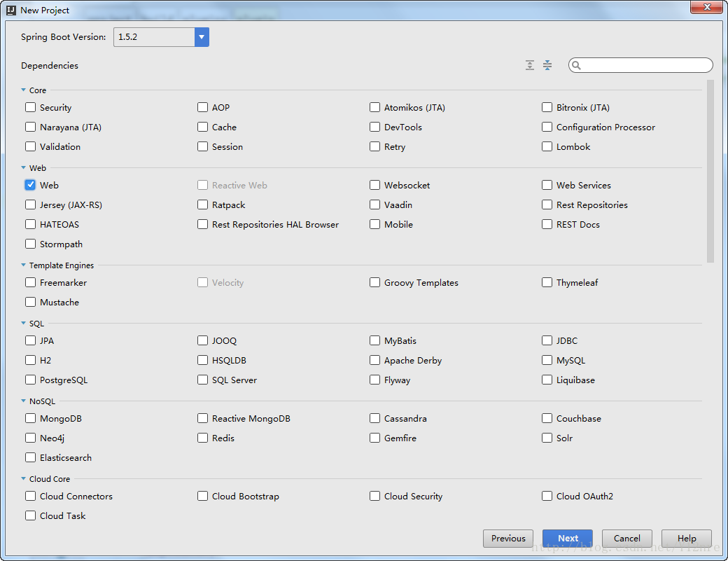Select the Narayana (JTA) dependency

(30, 127)
